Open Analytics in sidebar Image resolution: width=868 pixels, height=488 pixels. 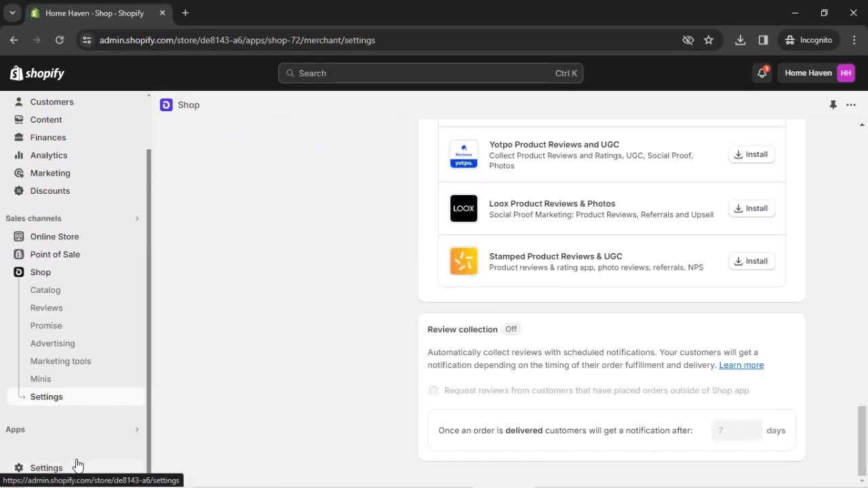pyautogui.click(x=49, y=155)
